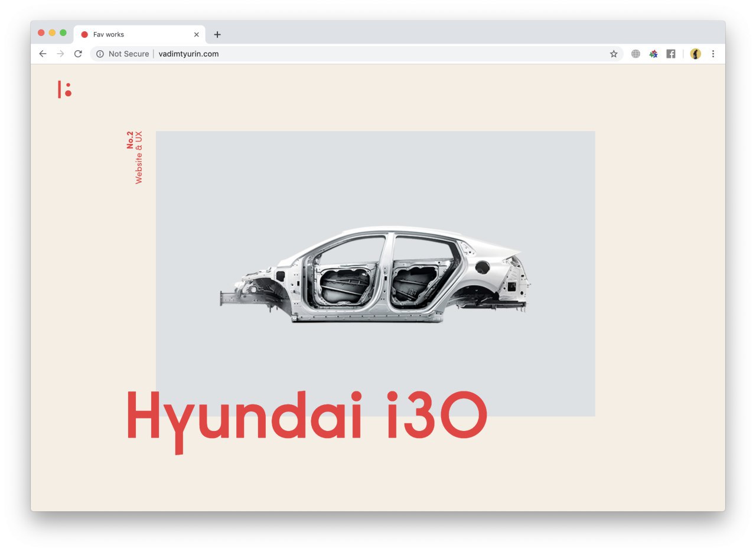Open a new tab with the plus button
756x552 pixels.
pyautogui.click(x=217, y=34)
